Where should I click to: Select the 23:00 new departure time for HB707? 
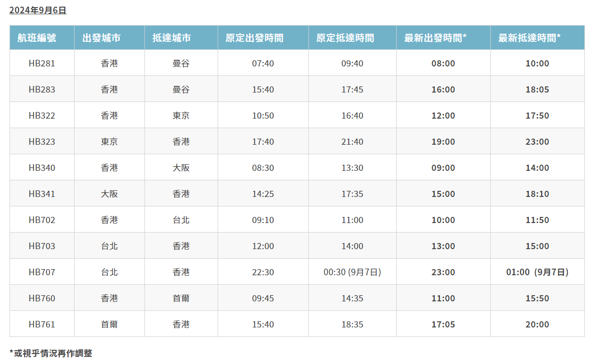coord(443,271)
